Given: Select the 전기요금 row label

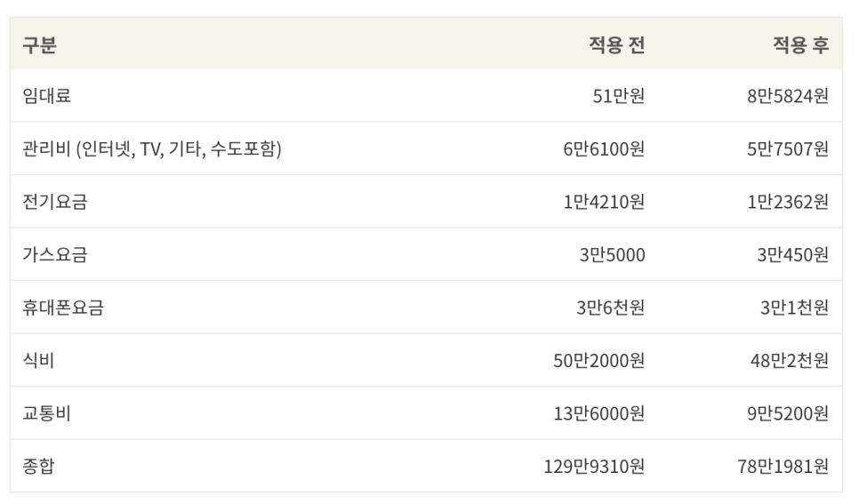Looking at the screenshot, I should click(x=55, y=202).
